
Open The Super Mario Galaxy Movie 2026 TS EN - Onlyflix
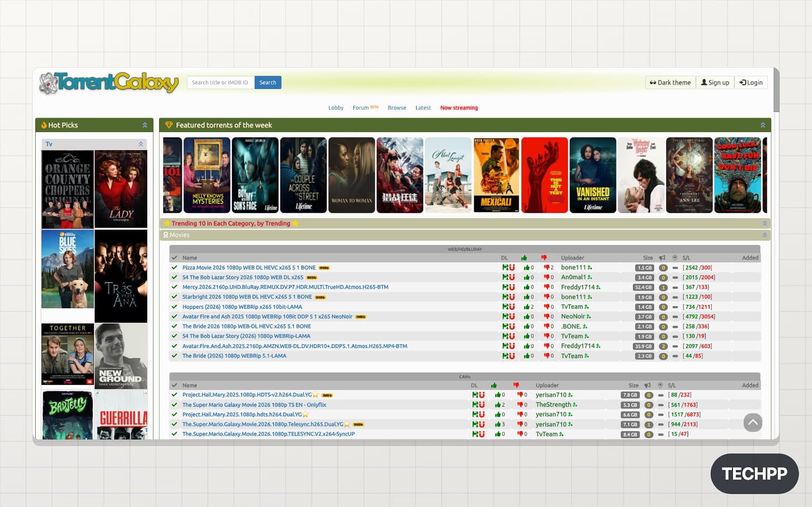click(x=254, y=405)
